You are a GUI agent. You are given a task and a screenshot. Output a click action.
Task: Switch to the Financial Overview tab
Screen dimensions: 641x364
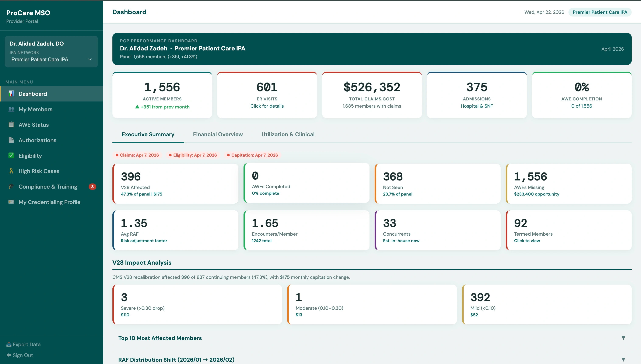tap(218, 135)
